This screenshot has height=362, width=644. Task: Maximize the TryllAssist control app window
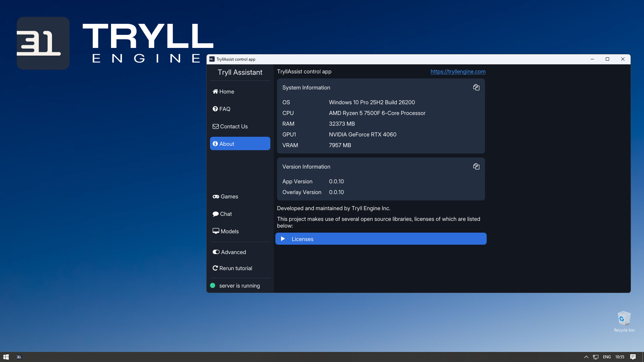click(607, 59)
